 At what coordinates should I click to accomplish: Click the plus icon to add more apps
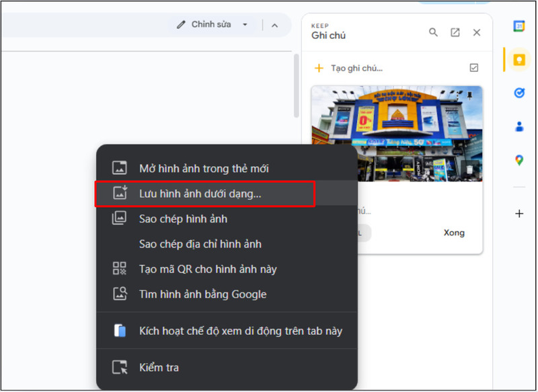click(518, 213)
